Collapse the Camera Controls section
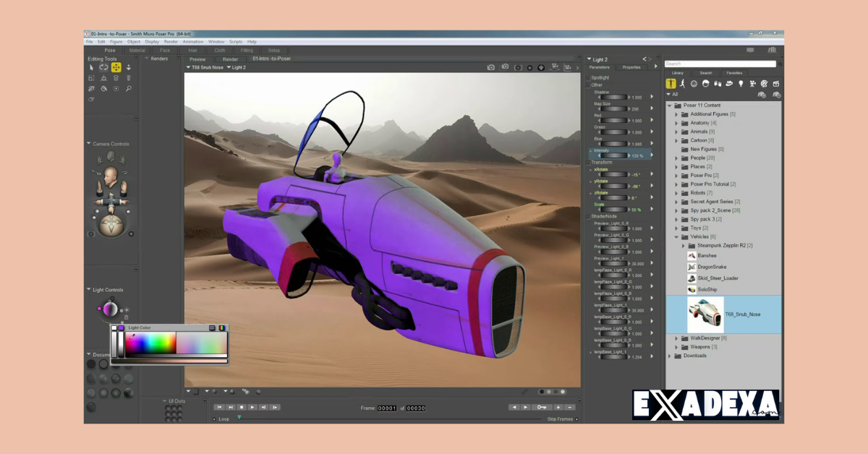This screenshot has width=868, height=454. pos(88,144)
